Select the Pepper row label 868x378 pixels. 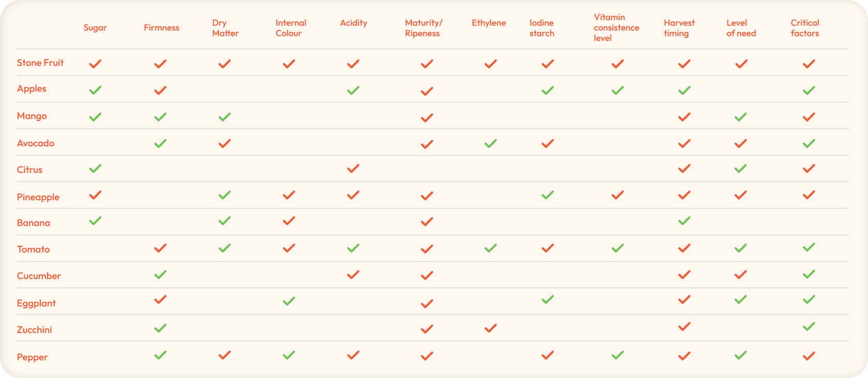click(x=32, y=357)
